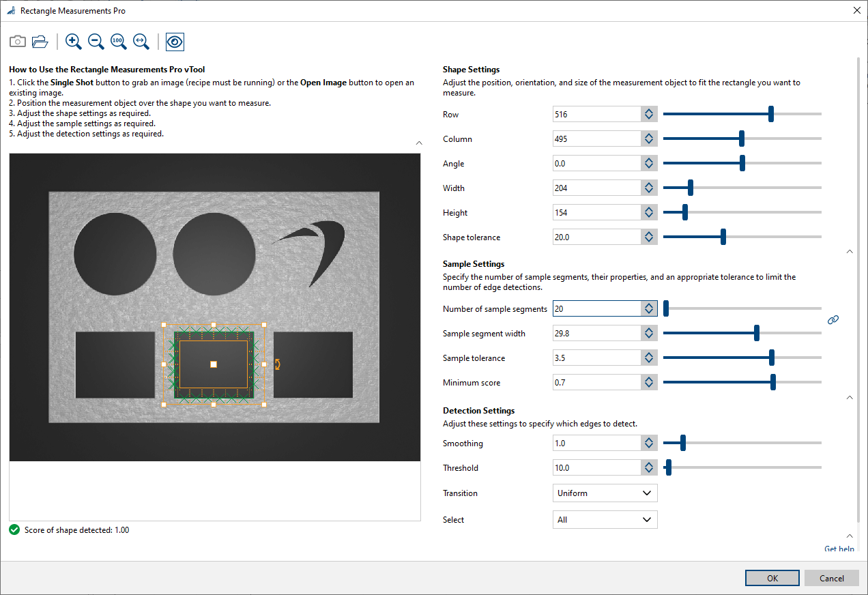Viewport: 868px width, 595px height.
Task: Click the Single Shot camera icon
Action: [18, 42]
